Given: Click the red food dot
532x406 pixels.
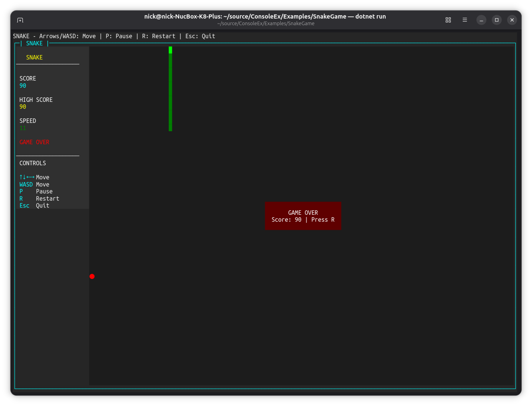Looking at the screenshot, I should click(92, 276).
